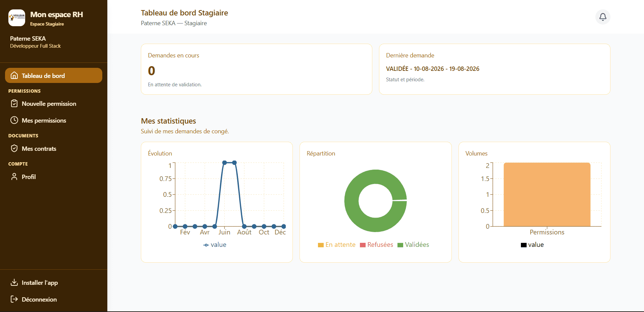Click the Validées legend swatch
The width and height of the screenshot is (644, 312).
coord(400,245)
